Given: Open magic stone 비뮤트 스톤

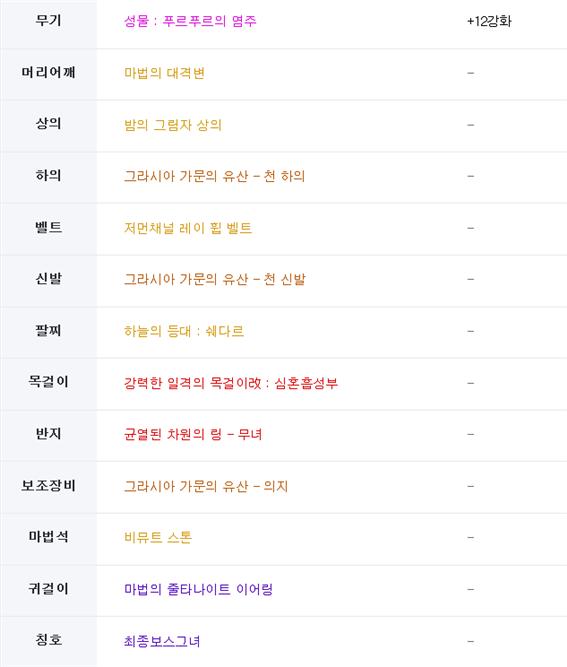Looking at the screenshot, I should point(158,537).
